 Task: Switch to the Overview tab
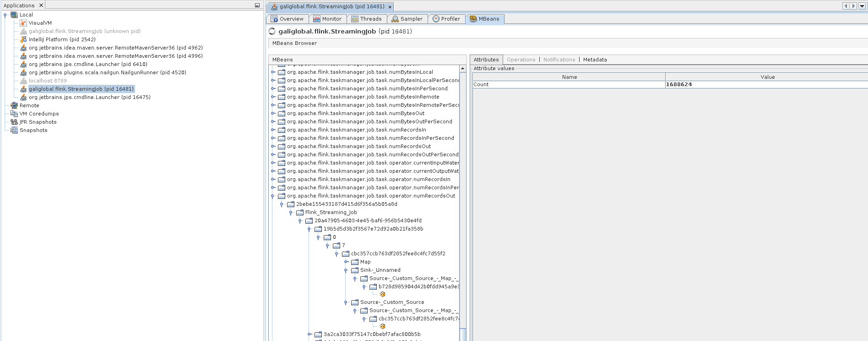point(287,19)
